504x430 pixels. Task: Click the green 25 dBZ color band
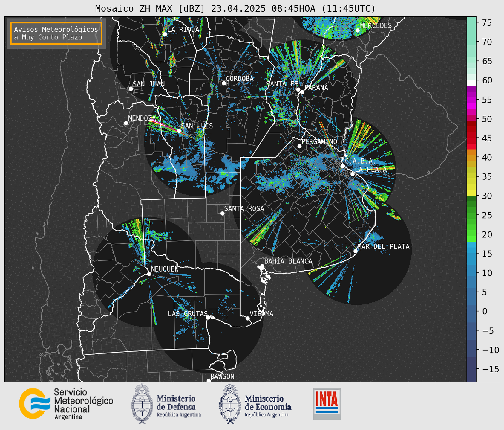tap(471, 215)
